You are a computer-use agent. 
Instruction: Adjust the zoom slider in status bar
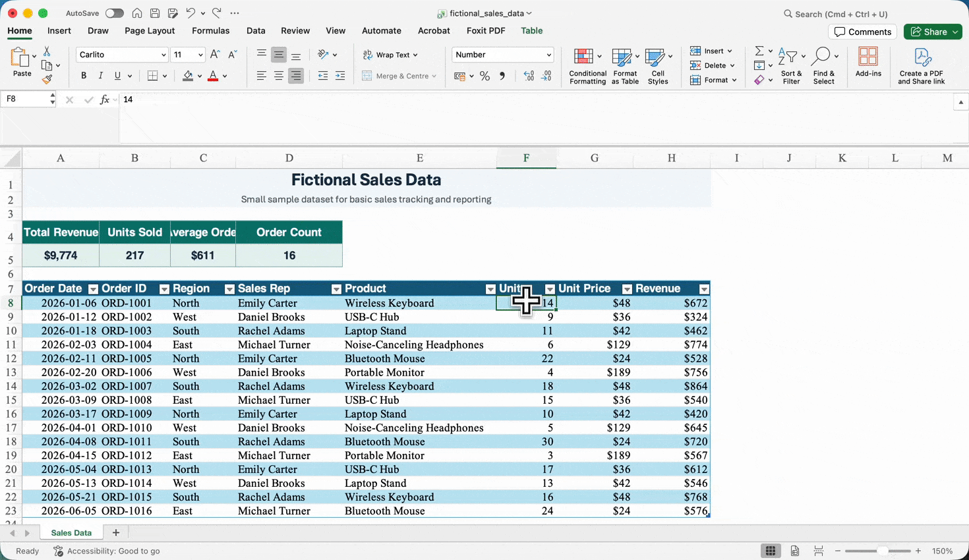882,551
